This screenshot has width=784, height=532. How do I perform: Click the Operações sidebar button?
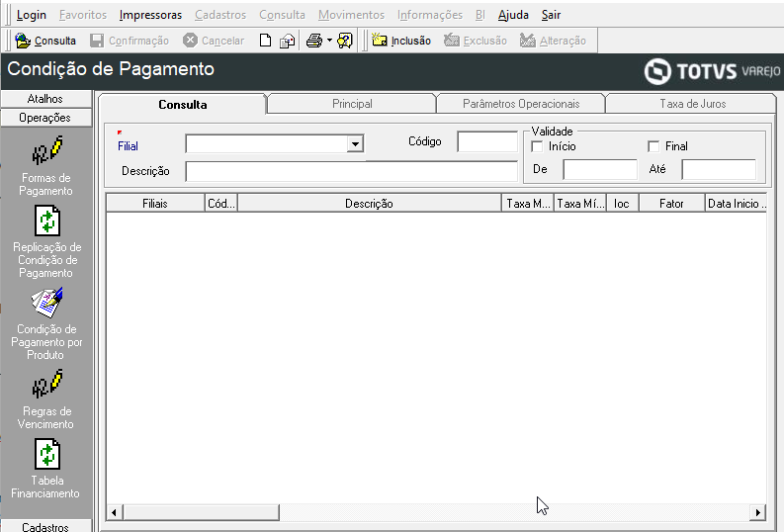coord(46,118)
